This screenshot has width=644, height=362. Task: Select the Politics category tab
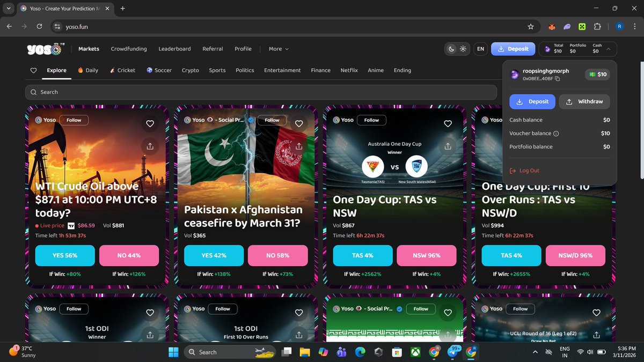pos(245,70)
